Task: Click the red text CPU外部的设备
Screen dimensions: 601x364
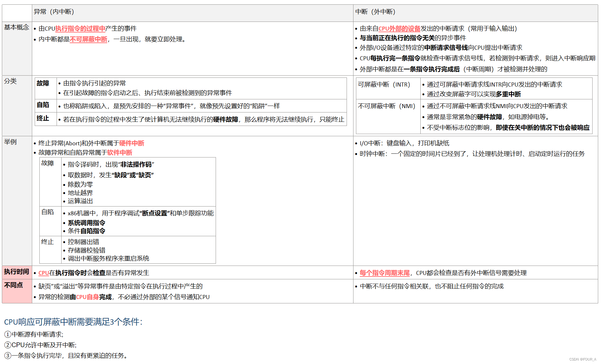Action: coord(399,29)
